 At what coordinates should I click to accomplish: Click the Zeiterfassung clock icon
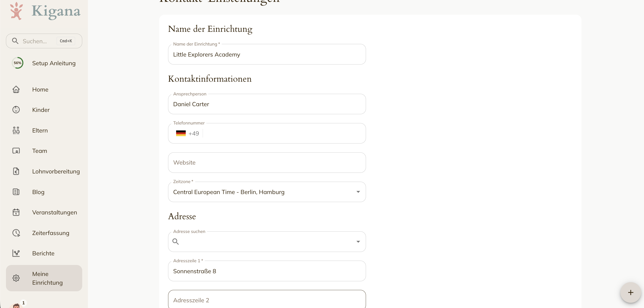pos(16,233)
